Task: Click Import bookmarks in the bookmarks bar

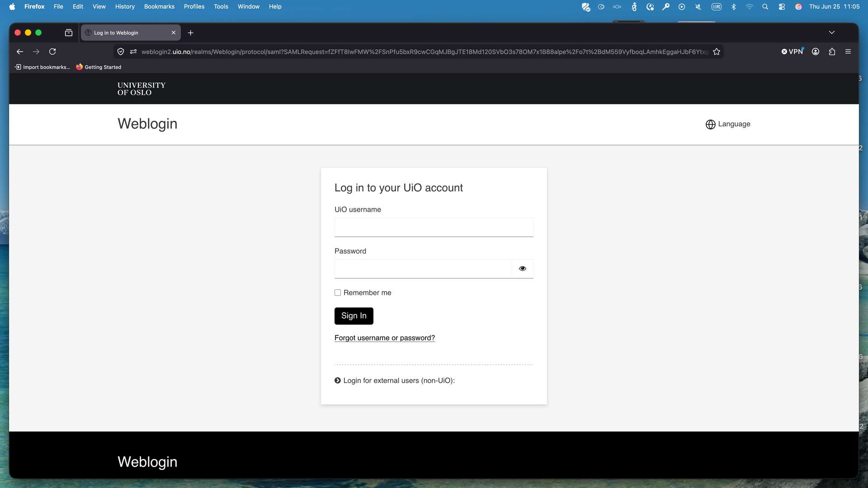Action: coord(42,67)
